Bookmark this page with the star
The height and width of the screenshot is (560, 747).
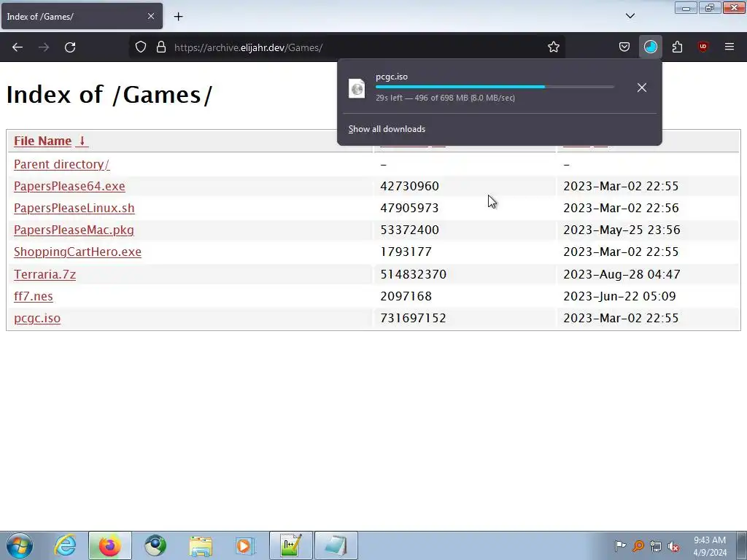pyautogui.click(x=553, y=47)
